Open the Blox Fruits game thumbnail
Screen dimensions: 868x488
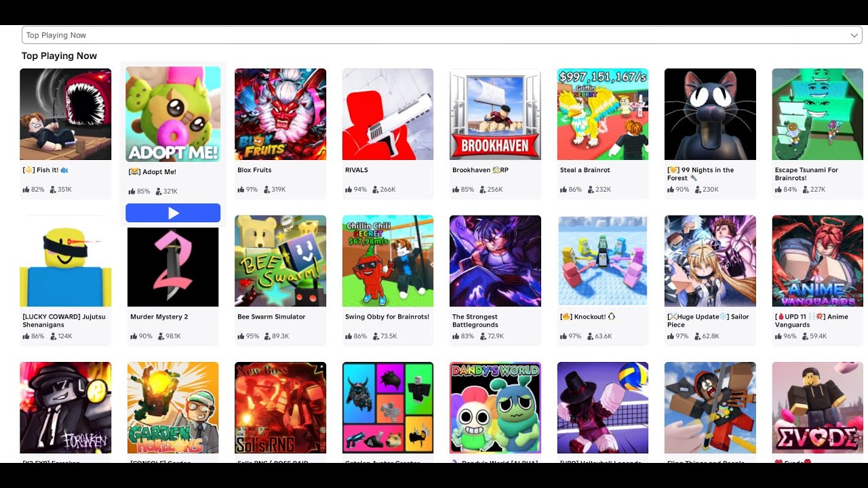click(x=280, y=114)
